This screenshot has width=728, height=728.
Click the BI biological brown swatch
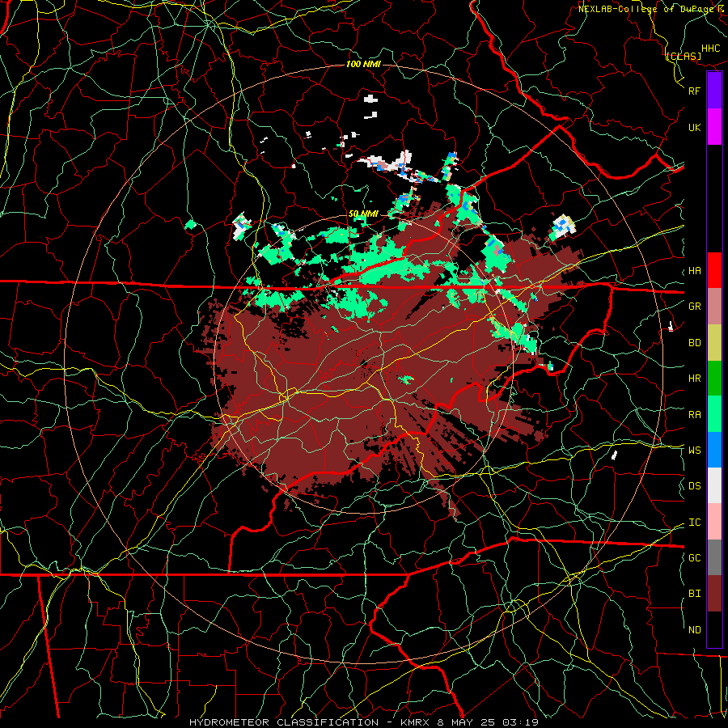click(714, 594)
